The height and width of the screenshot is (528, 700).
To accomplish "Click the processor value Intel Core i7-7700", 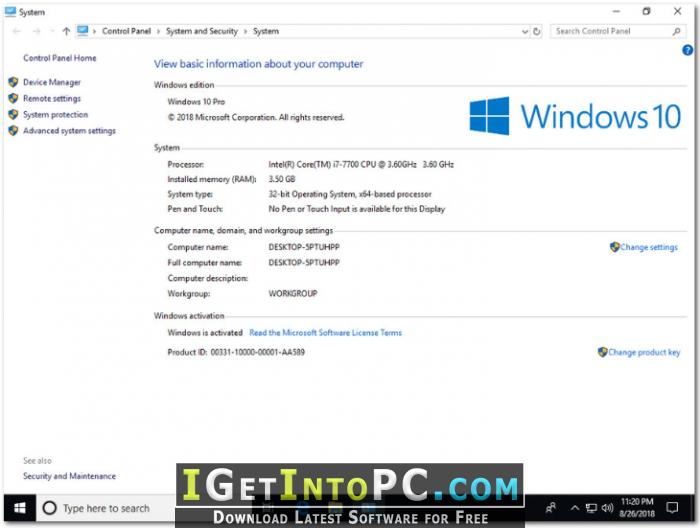I will coord(361,164).
